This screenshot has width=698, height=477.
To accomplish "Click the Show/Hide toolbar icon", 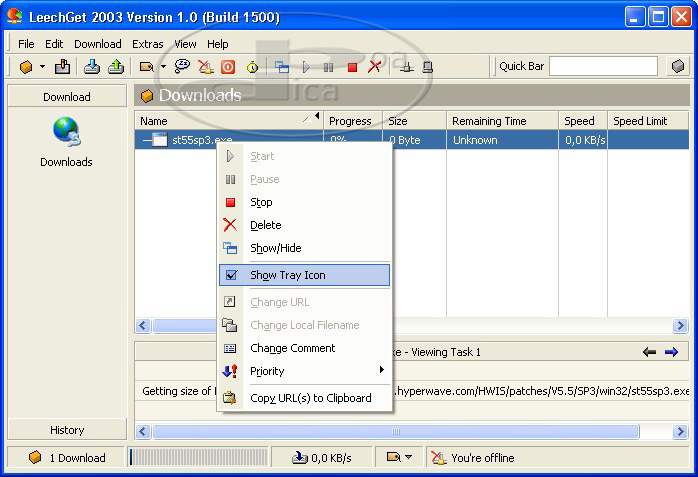I will (x=282, y=67).
